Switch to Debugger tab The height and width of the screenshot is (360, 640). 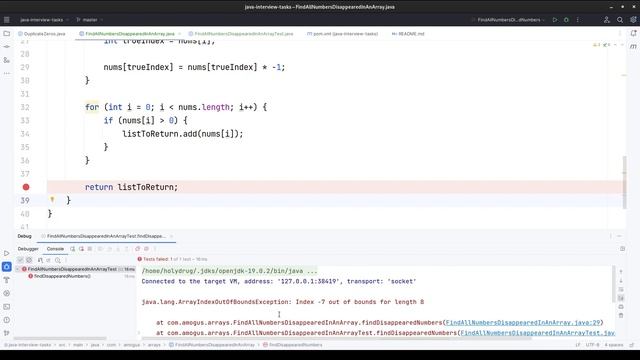click(x=28, y=249)
